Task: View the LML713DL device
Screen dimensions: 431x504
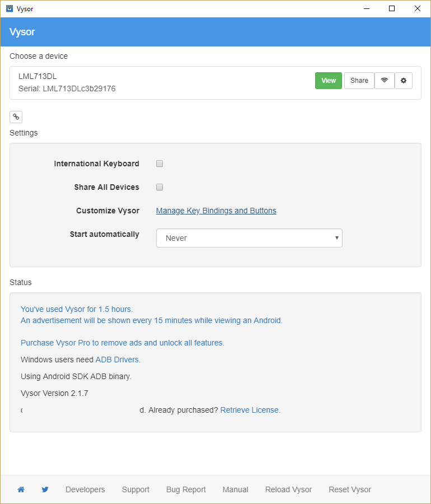Action: pyautogui.click(x=328, y=80)
